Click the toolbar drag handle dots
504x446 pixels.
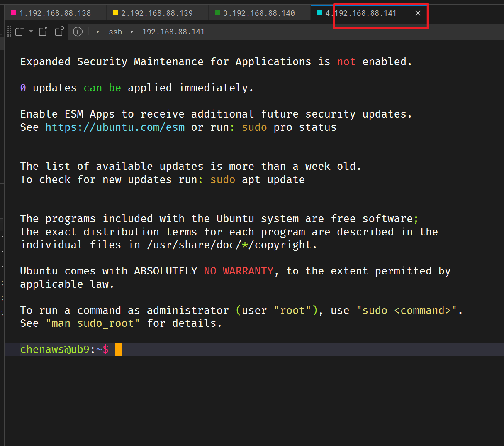click(x=9, y=32)
